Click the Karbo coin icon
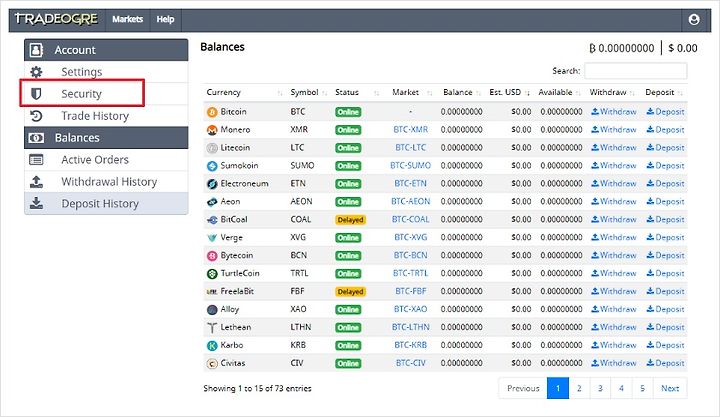This screenshot has width=720, height=417. [212, 345]
